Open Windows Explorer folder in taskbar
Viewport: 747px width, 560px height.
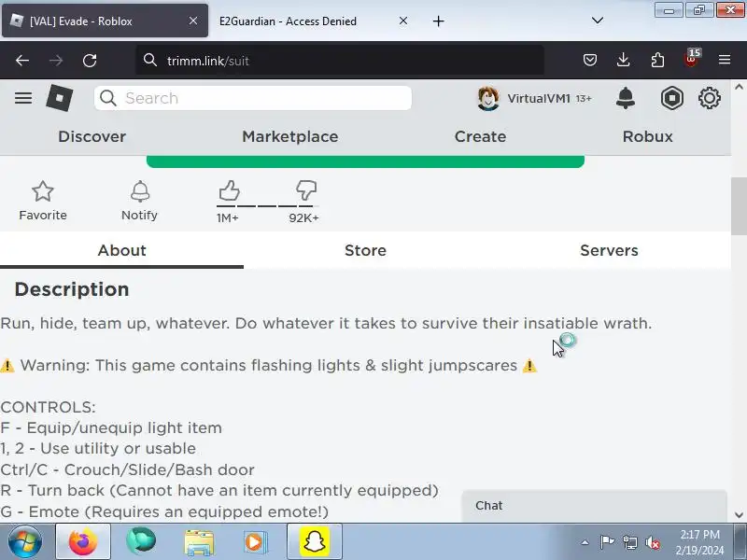pyautogui.click(x=199, y=542)
